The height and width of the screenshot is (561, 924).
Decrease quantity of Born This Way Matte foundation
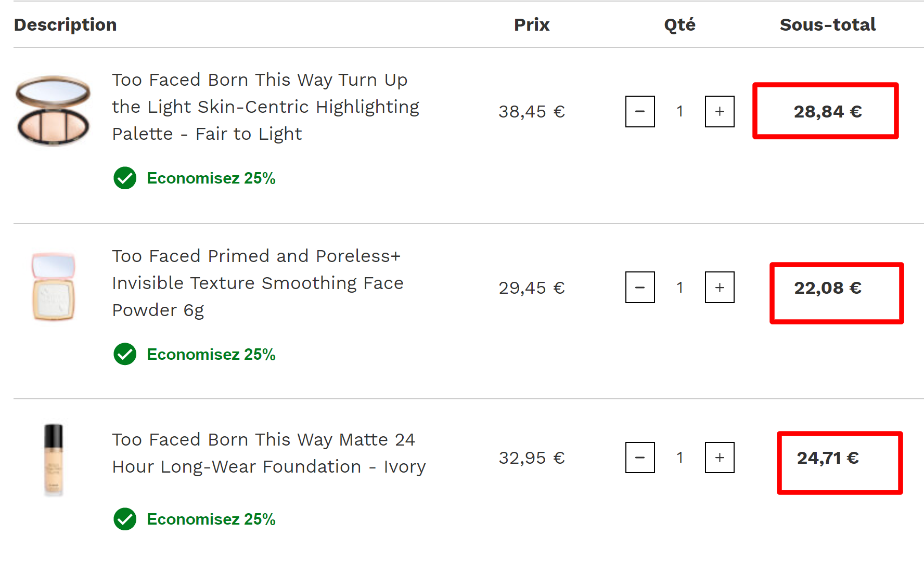tap(640, 458)
